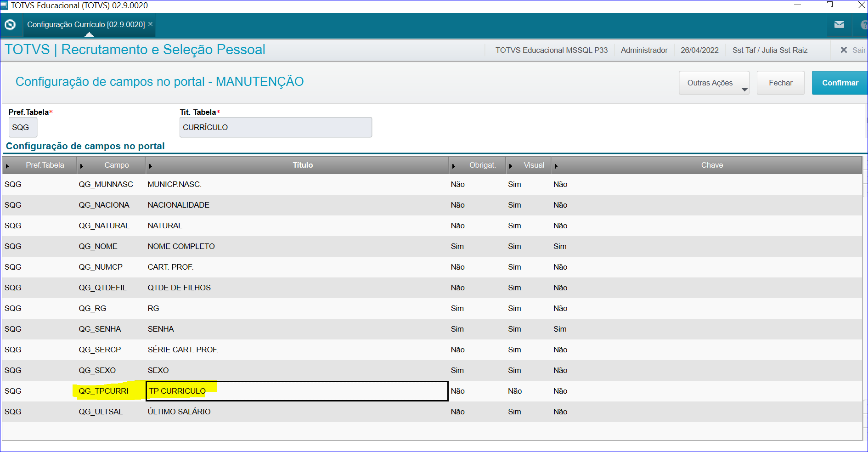Open the mail envelope icon
The width and height of the screenshot is (868, 452).
coord(839,25)
